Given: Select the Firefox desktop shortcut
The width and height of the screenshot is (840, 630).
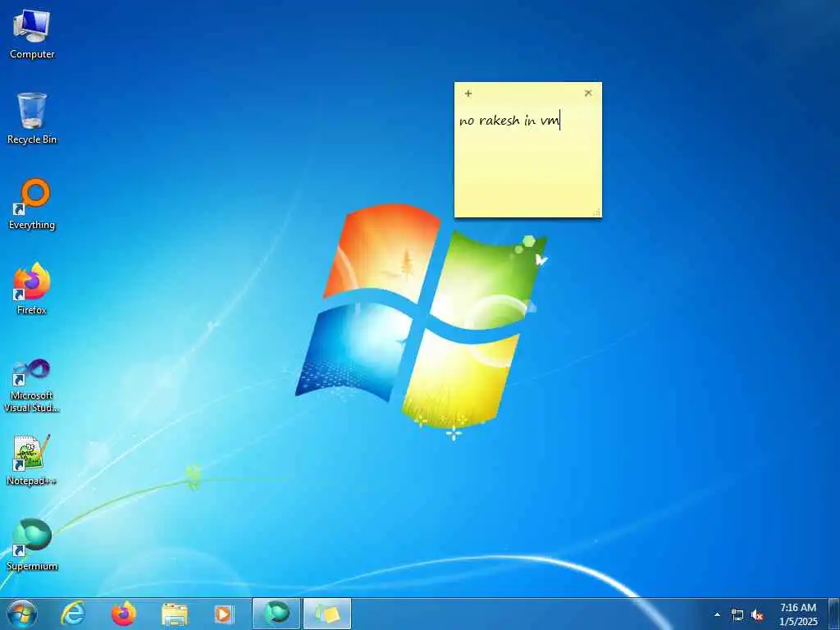Looking at the screenshot, I should point(32,289).
